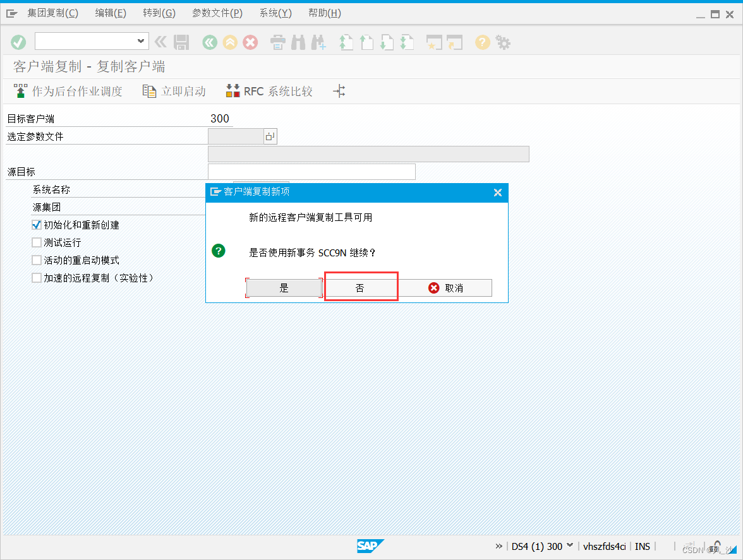
Task: Open the command field dropdown arrow
Action: point(141,41)
